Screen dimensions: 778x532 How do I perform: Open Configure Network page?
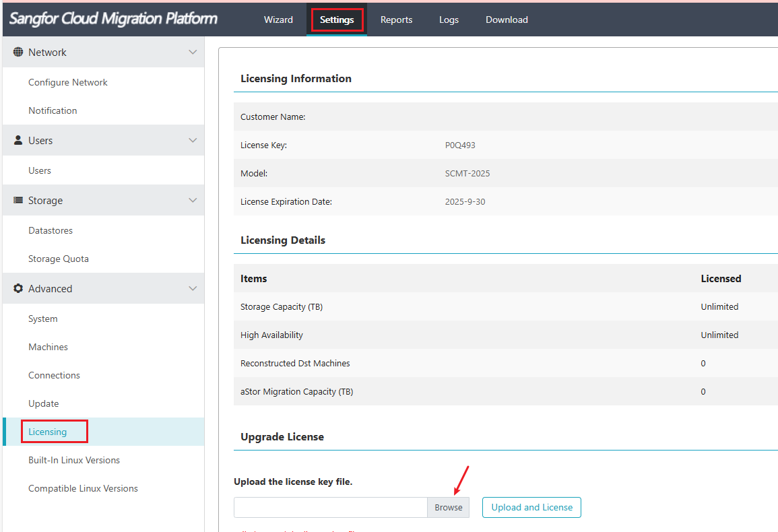tap(68, 82)
